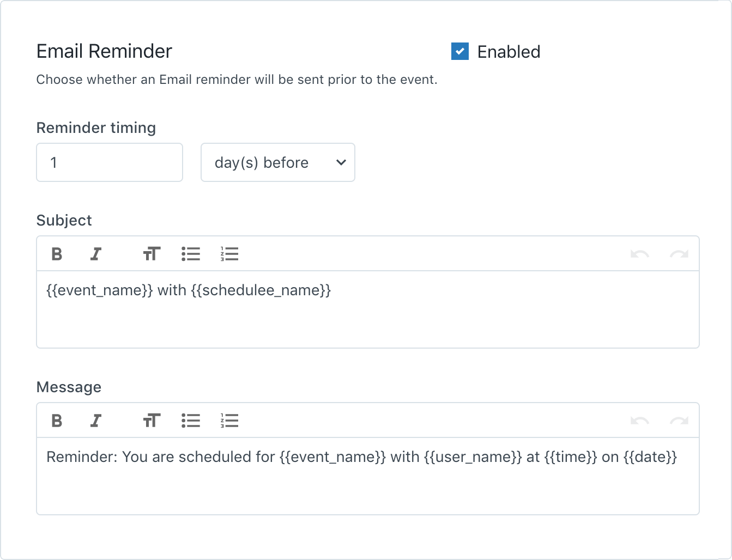
Task: Uncheck the Enabled checkbox
Action: [460, 52]
